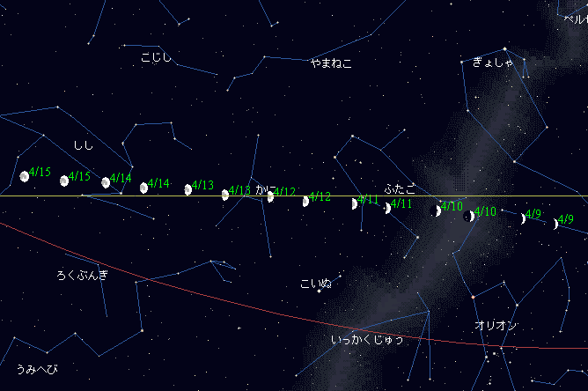Click the こいぬ constellation label
Viewport: 588px width, 391px height.
pos(316,283)
